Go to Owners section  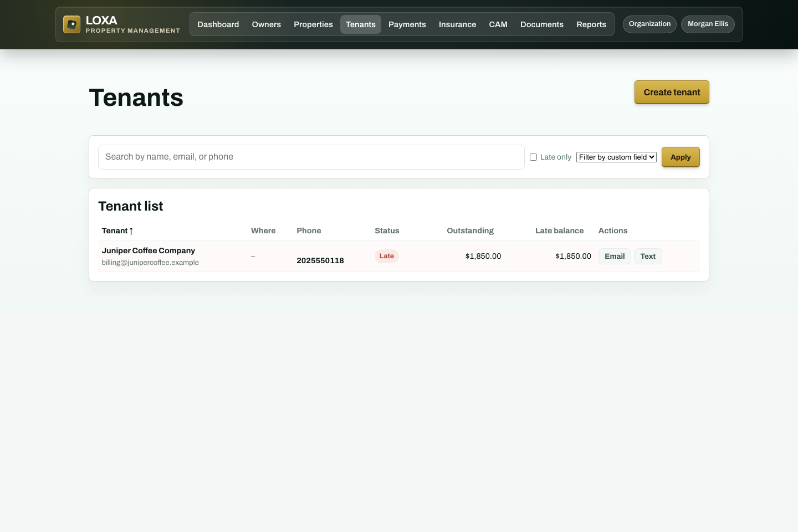click(267, 24)
